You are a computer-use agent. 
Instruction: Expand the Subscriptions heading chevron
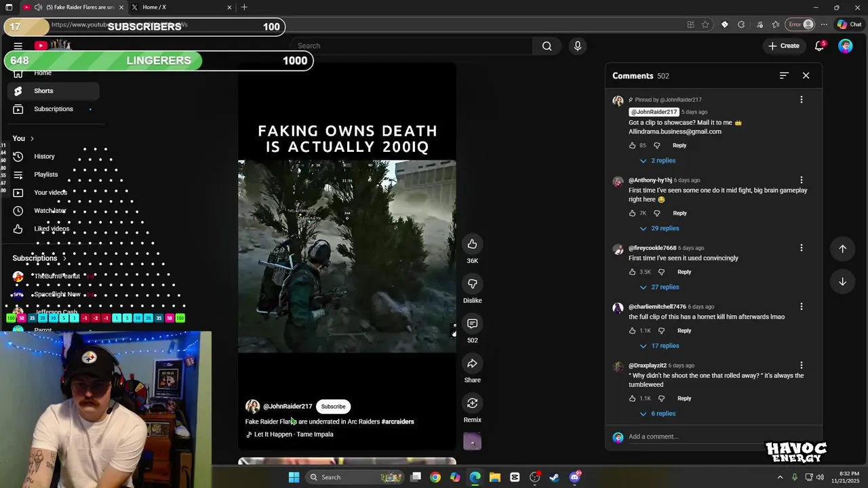[x=65, y=258]
